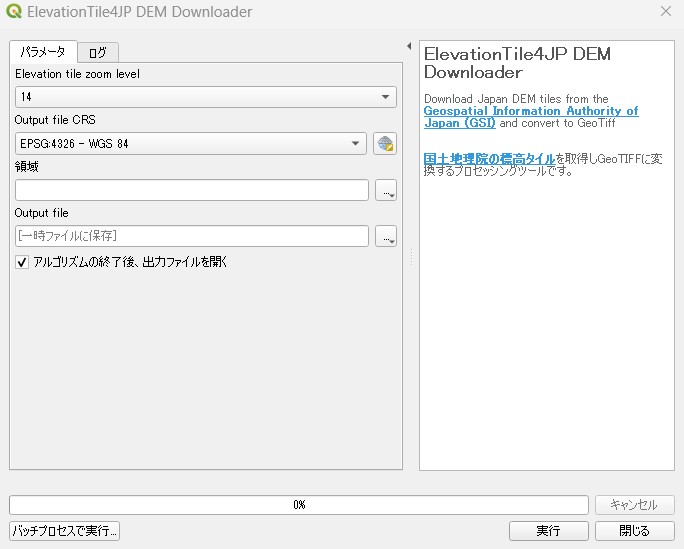The height and width of the screenshot is (549, 684).
Task: Click the 0% progress bar
Action: [299, 505]
